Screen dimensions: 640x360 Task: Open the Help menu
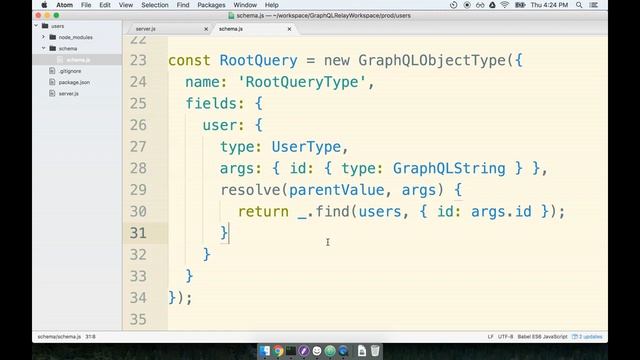point(271,5)
